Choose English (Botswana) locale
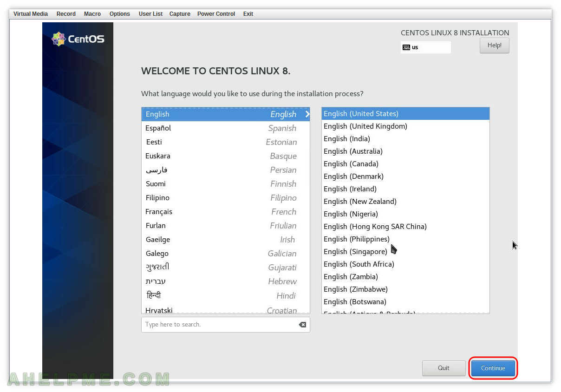Screen dimensions: 561x392 click(405, 302)
